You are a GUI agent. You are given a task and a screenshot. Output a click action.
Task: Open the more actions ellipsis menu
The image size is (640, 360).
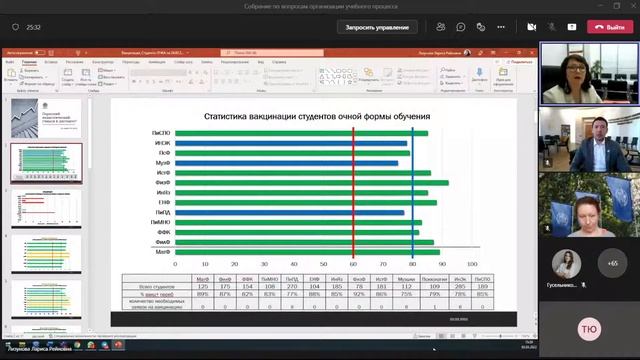coord(501,27)
